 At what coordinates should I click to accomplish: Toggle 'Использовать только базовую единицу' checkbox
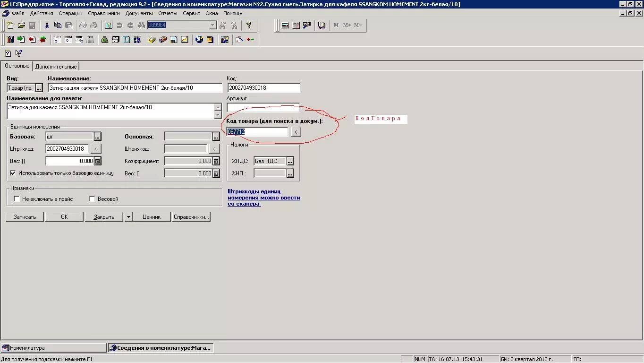[x=13, y=173]
